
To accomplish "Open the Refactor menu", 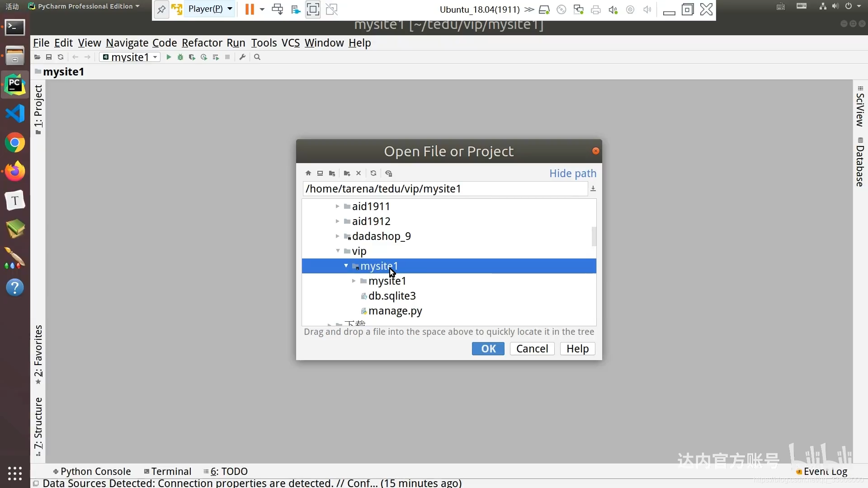I will (202, 43).
